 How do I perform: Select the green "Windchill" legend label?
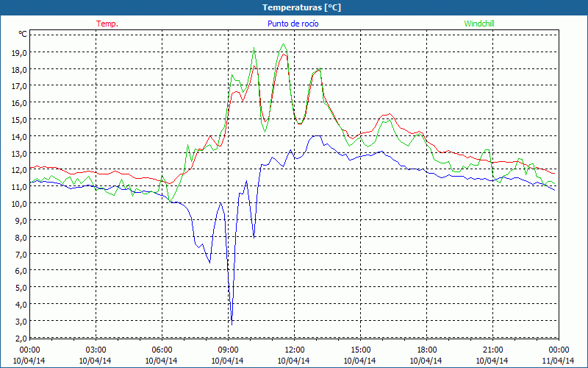[479, 24]
